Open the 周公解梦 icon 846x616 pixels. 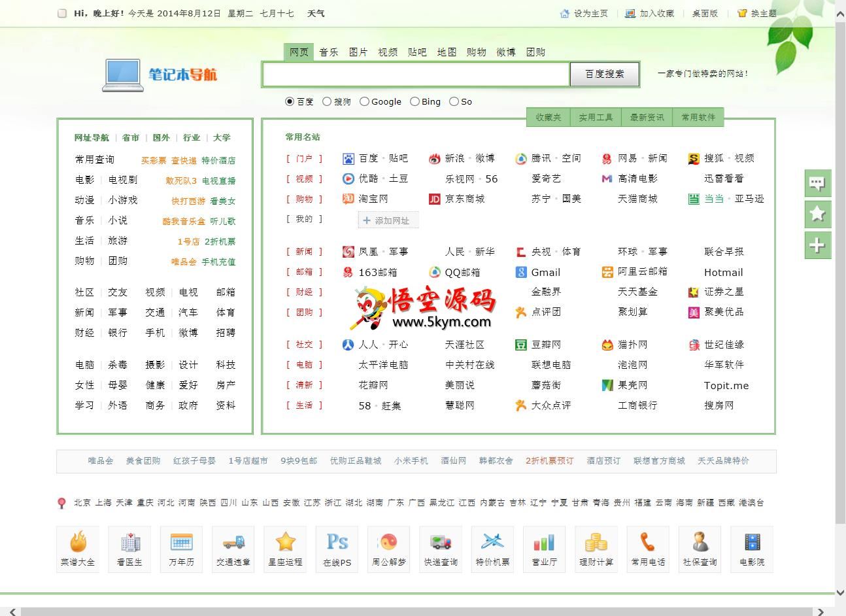point(389,541)
